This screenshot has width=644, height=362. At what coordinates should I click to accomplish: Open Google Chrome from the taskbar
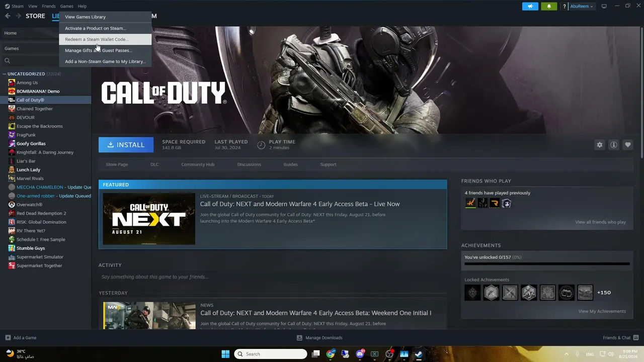(330, 354)
